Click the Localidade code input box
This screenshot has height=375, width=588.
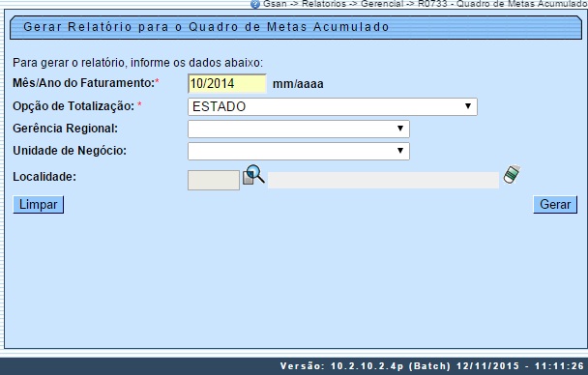(x=214, y=180)
